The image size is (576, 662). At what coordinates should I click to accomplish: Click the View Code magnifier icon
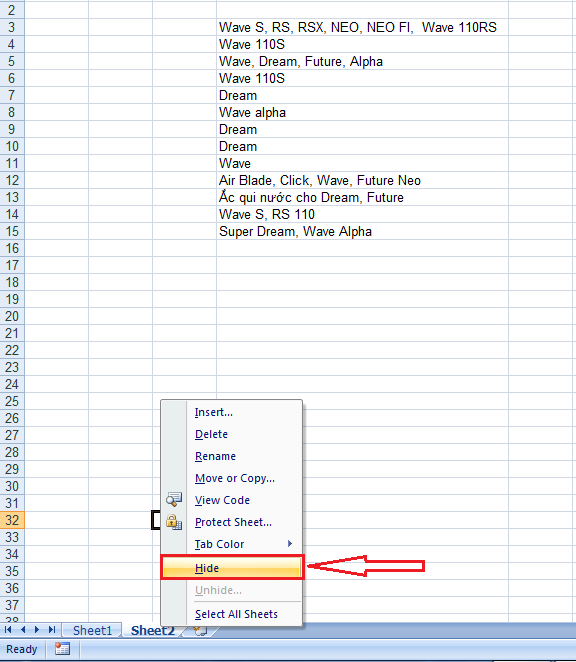[x=174, y=499]
